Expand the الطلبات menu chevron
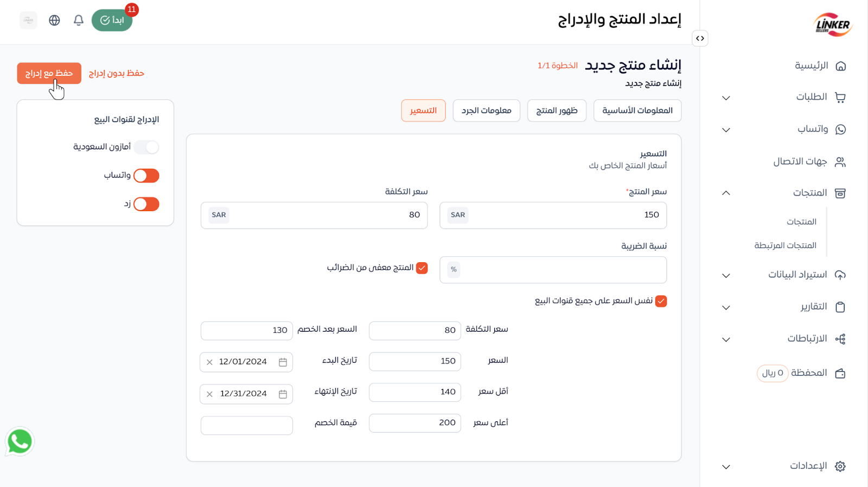Screen dimensions: 868x487 coord(726,98)
